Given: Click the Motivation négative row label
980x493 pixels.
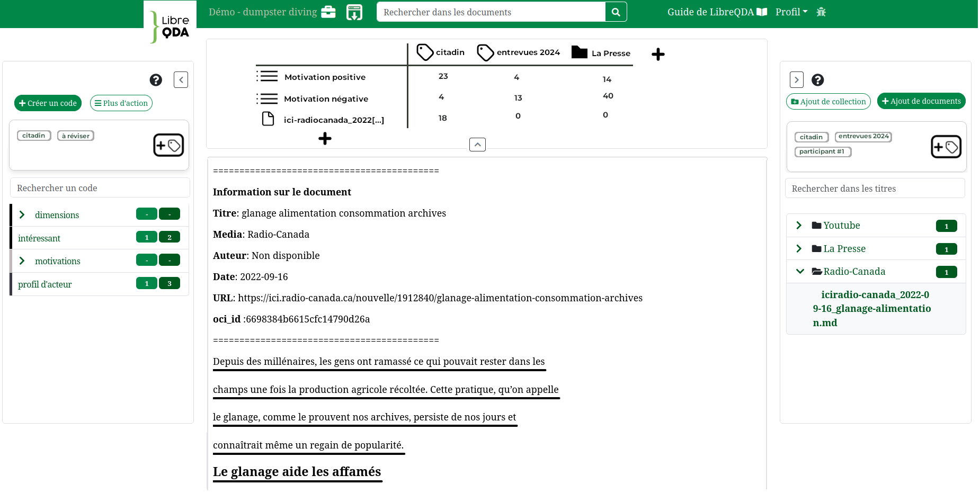Looking at the screenshot, I should click(326, 99).
